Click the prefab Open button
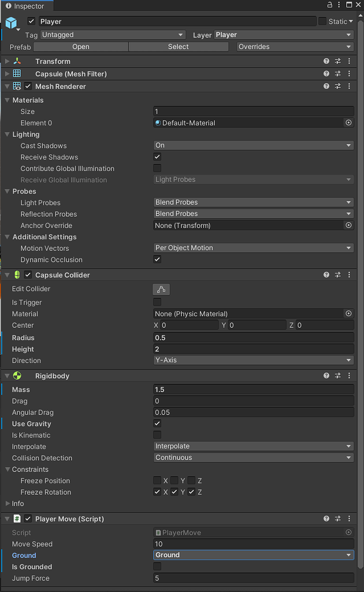 coord(81,47)
